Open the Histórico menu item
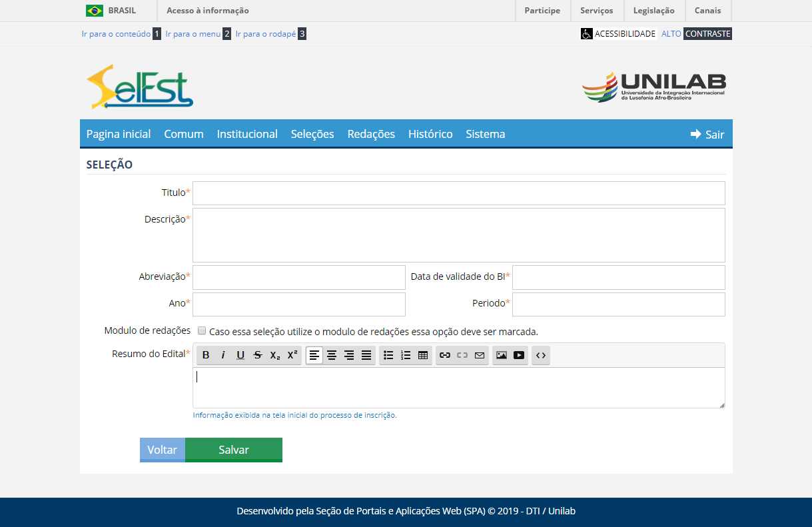 click(430, 134)
